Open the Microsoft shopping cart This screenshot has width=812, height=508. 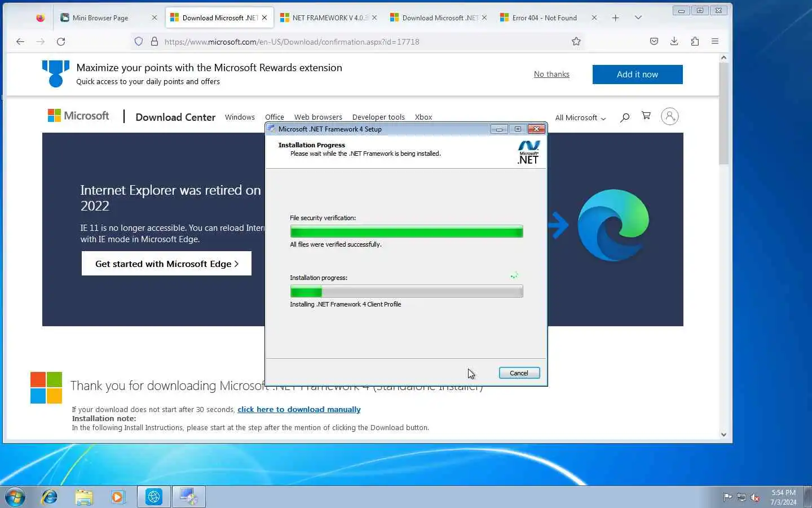[x=646, y=116]
